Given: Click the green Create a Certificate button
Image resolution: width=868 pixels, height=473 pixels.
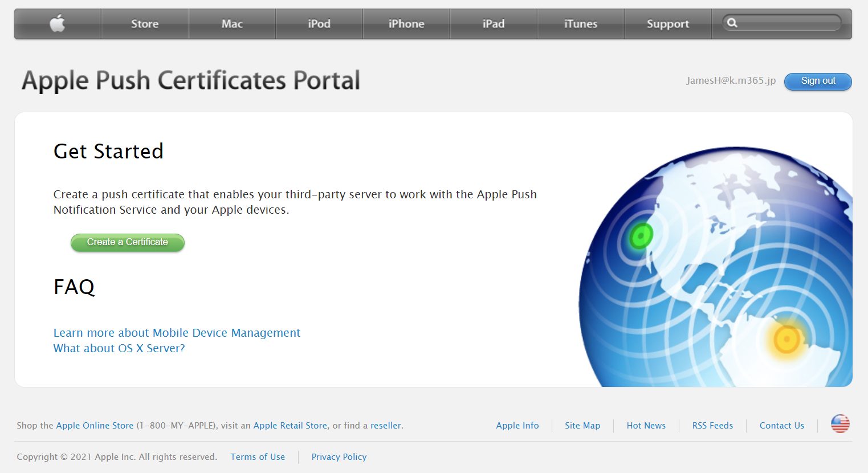Looking at the screenshot, I should click(128, 242).
